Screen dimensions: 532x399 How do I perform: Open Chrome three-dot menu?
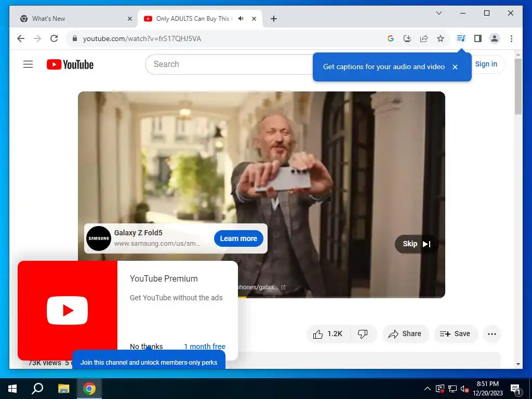pos(511,38)
